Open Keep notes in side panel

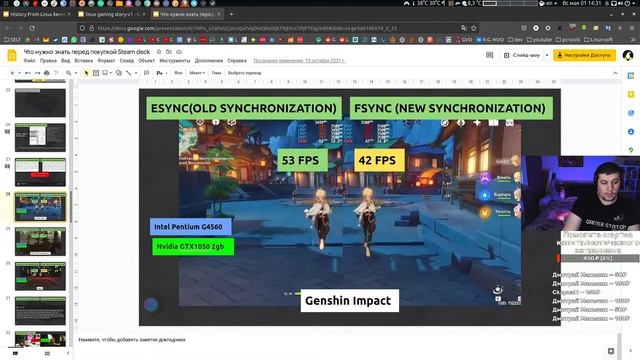point(631,95)
